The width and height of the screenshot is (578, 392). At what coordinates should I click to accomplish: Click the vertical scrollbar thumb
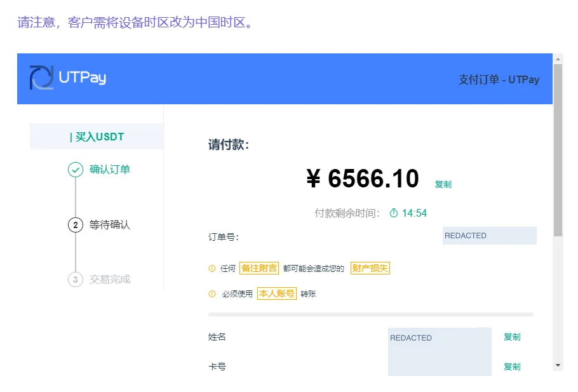tap(558, 150)
